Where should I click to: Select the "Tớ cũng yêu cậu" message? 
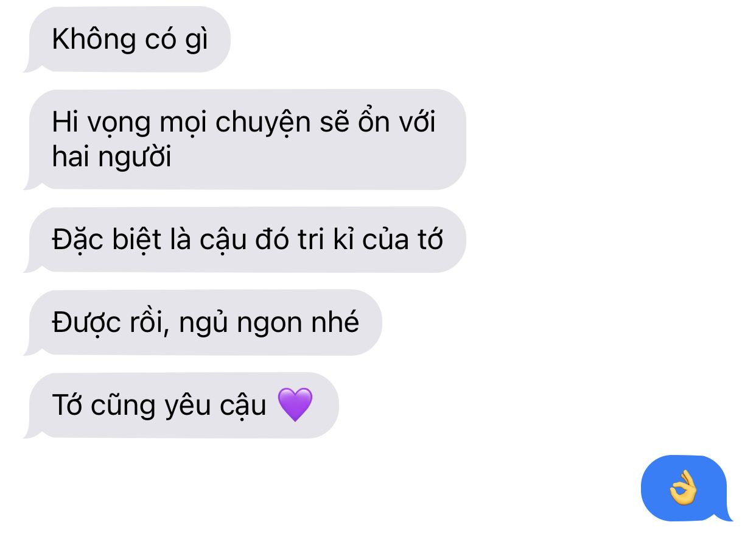181,405
